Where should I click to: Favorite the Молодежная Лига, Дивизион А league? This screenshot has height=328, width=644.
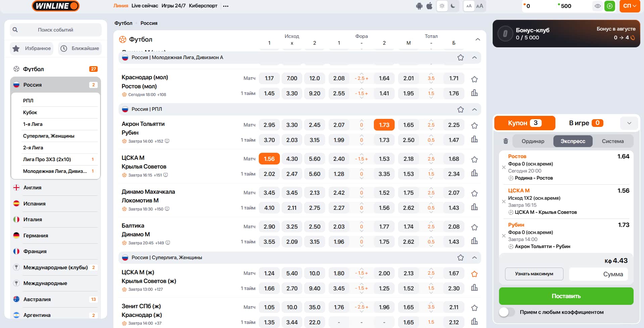(x=460, y=57)
